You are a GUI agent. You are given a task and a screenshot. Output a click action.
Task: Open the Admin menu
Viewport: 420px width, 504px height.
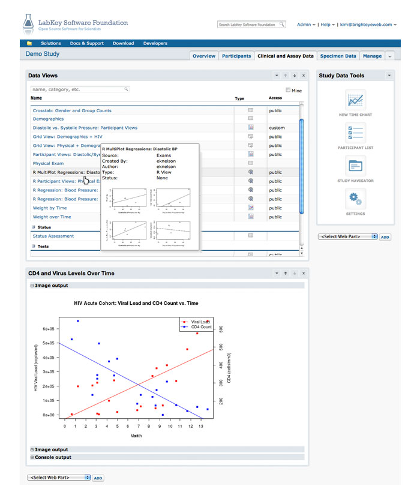(x=306, y=25)
